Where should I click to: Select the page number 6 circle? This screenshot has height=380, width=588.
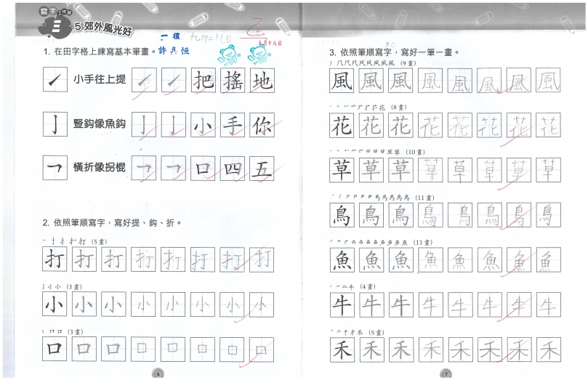155,373
